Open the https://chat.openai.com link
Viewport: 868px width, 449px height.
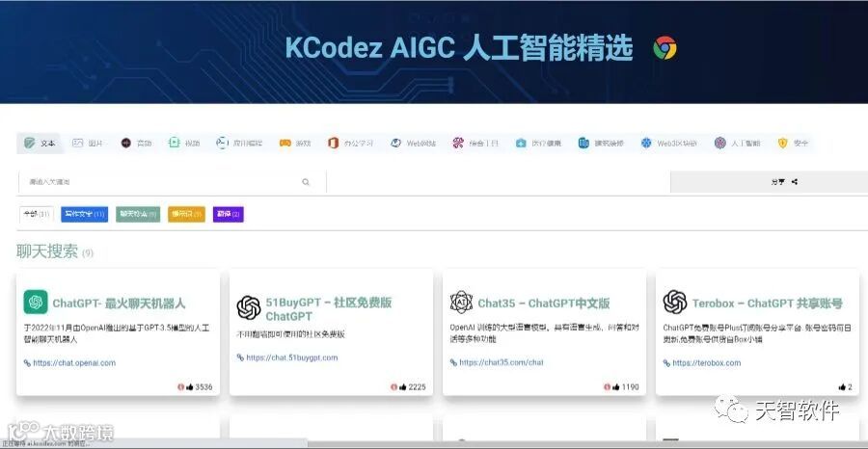(x=74, y=363)
